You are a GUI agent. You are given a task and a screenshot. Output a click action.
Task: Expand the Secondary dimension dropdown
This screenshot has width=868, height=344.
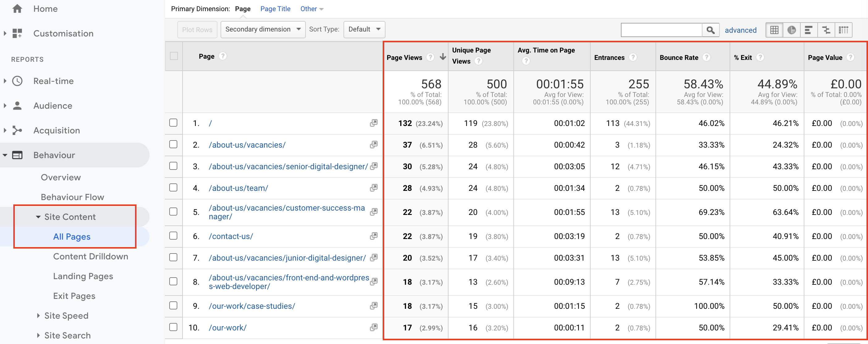261,29
